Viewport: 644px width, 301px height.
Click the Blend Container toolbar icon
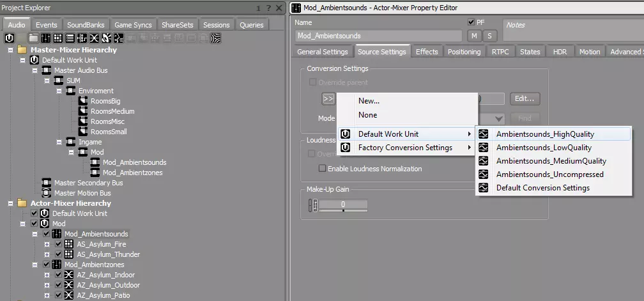point(95,38)
